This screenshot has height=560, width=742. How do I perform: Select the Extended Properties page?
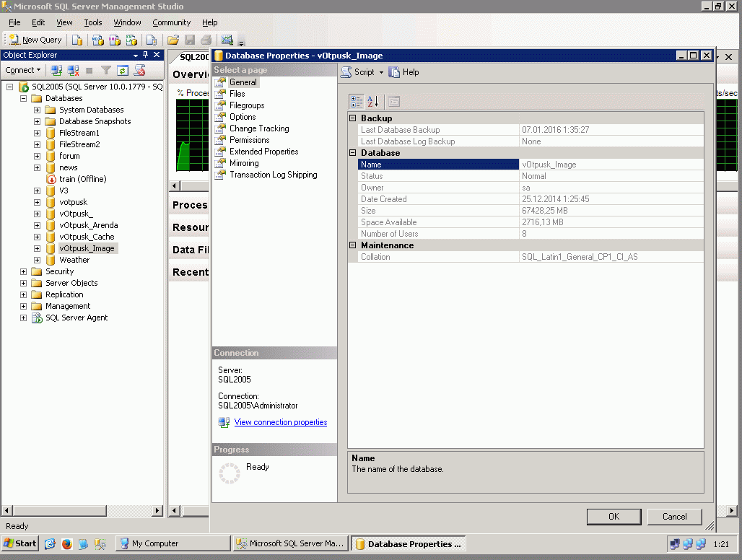tap(263, 152)
